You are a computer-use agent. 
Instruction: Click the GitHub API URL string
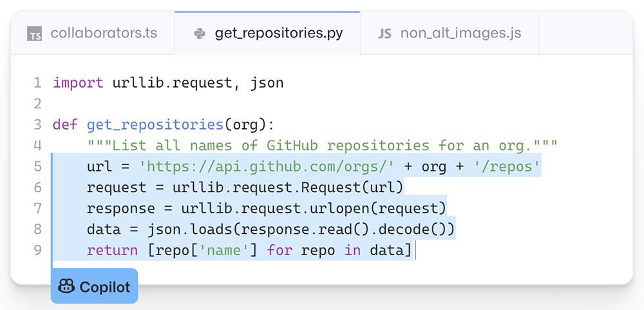(267, 167)
